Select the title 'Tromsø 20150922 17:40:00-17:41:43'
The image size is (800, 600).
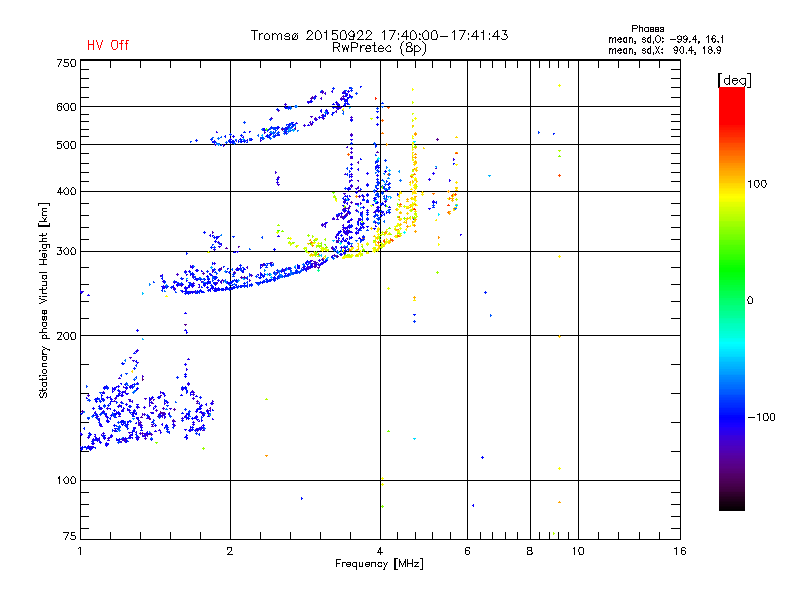pos(379,35)
